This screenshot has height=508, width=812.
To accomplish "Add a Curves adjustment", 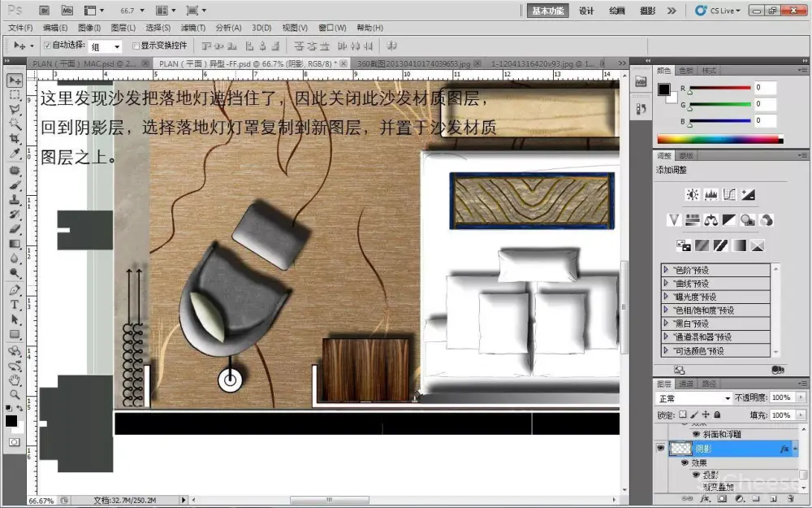I will click(x=729, y=195).
